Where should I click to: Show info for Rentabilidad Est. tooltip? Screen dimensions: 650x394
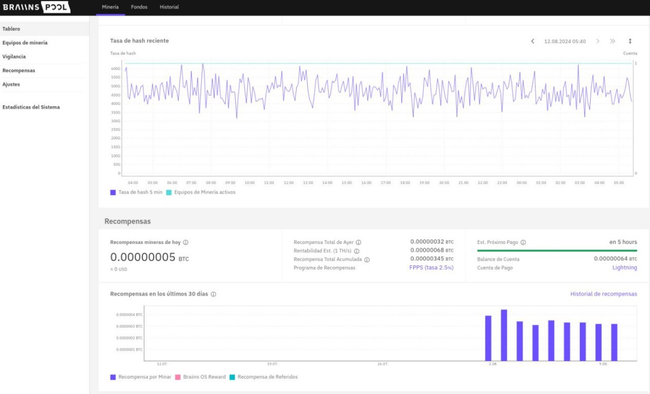[357, 251]
